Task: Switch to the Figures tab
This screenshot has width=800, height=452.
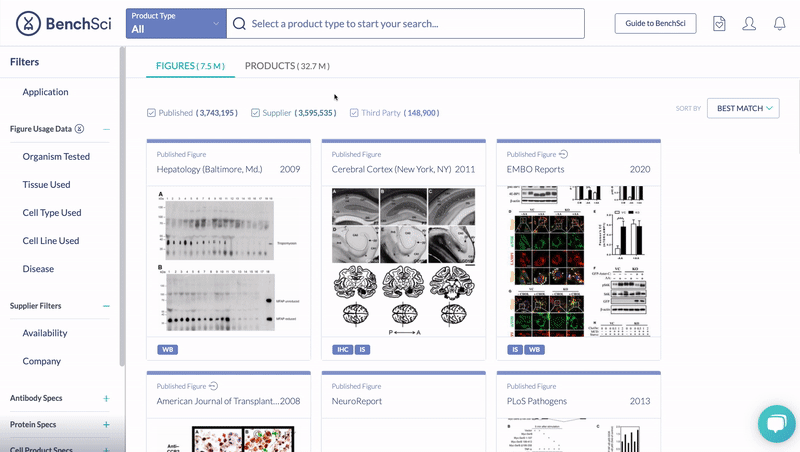Action: (x=190, y=66)
